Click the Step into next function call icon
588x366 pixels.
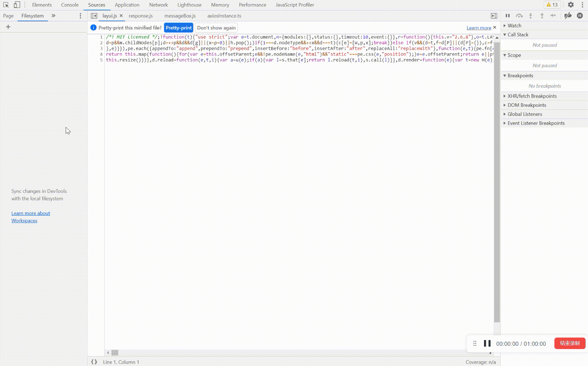click(531, 16)
